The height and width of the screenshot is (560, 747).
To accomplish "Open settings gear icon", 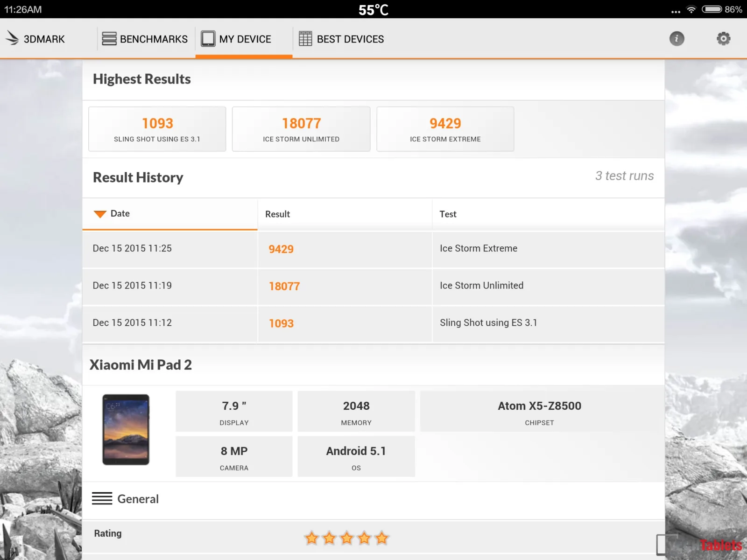I will 723,39.
